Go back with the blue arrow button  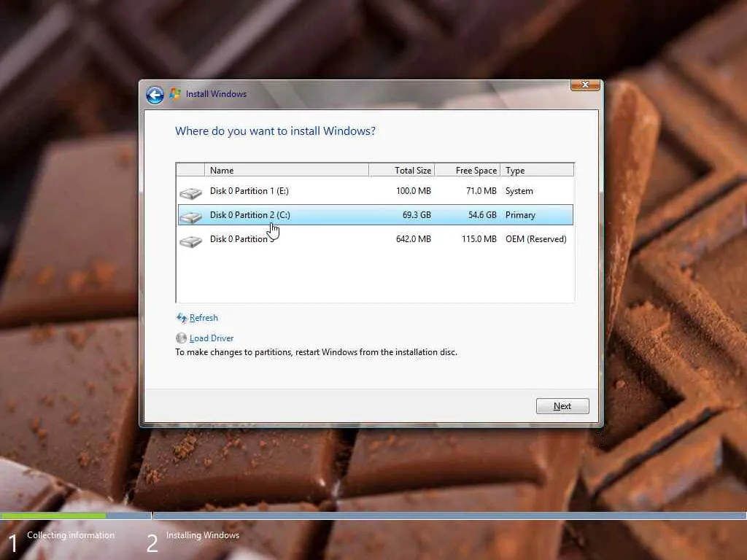[x=155, y=96]
